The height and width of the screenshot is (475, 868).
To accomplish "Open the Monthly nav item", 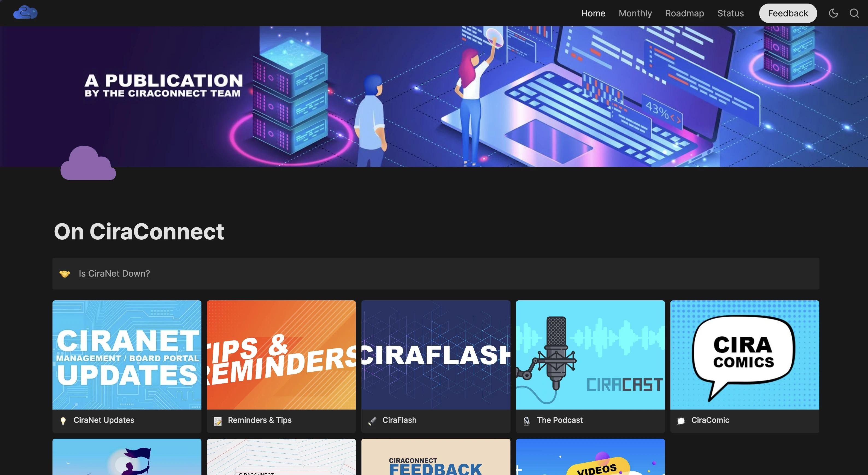I will pos(635,13).
